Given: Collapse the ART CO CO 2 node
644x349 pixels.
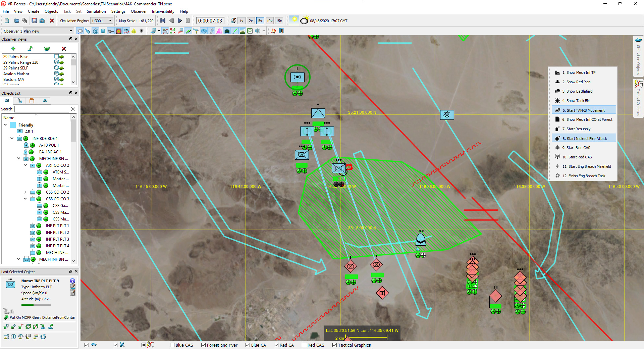Looking at the screenshot, I should pos(25,165).
